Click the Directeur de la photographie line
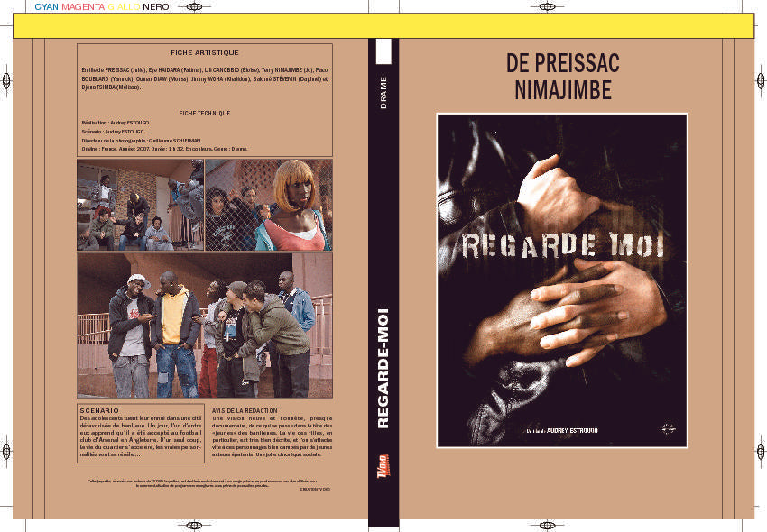 tap(142, 141)
